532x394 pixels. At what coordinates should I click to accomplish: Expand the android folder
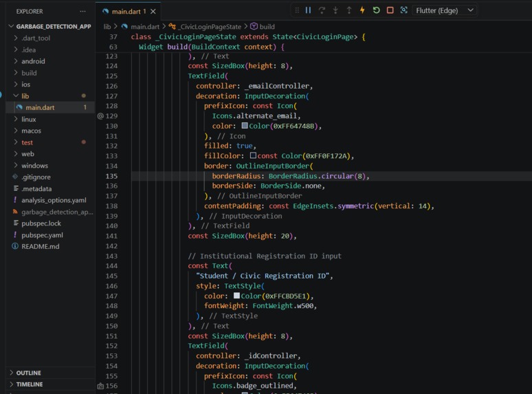tap(50, 61)
